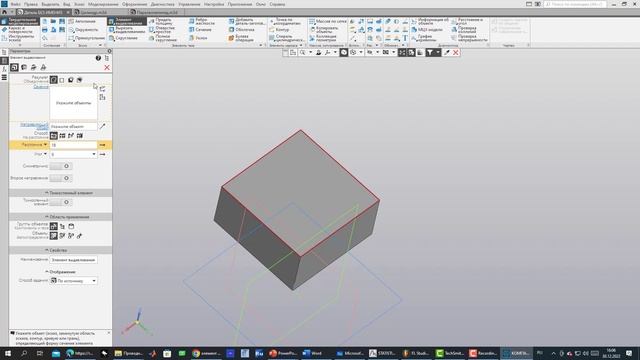Select the second Способ option icon
The width and height of the screenshot is (640, 360).
point(62,136)
